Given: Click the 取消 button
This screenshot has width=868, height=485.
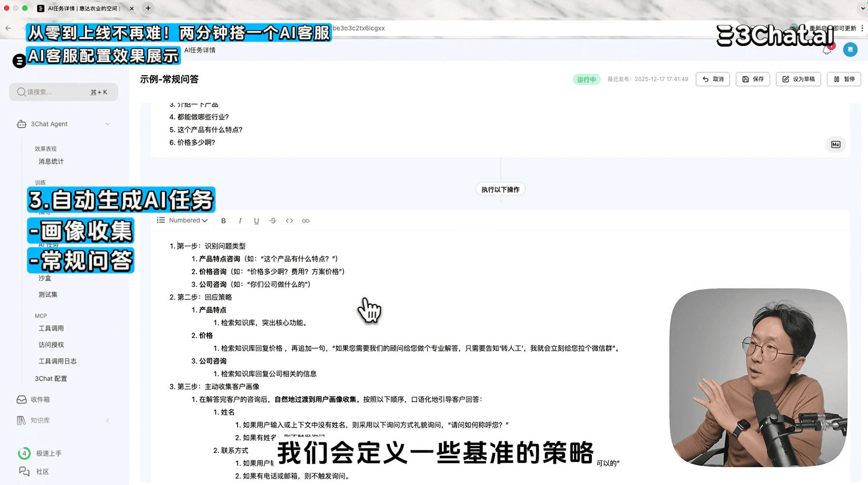Looking at the screenshot, I should pos(713,79).
